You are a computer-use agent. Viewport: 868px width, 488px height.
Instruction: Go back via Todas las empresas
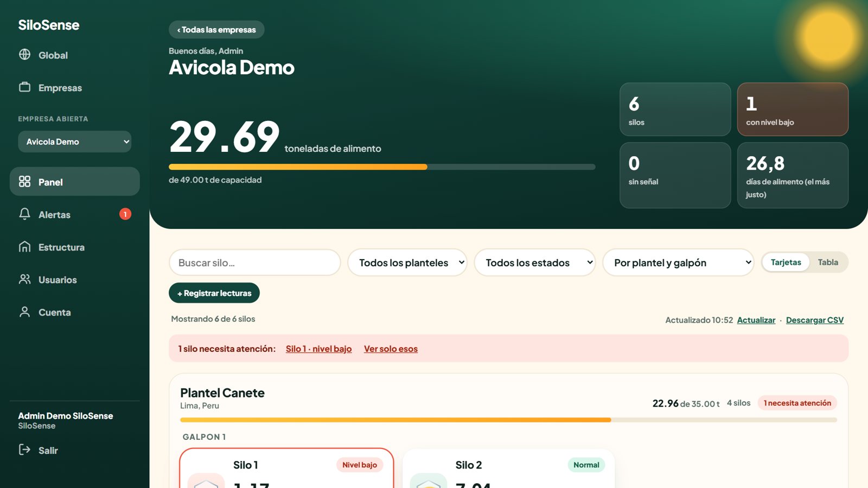tap(216, 30)
